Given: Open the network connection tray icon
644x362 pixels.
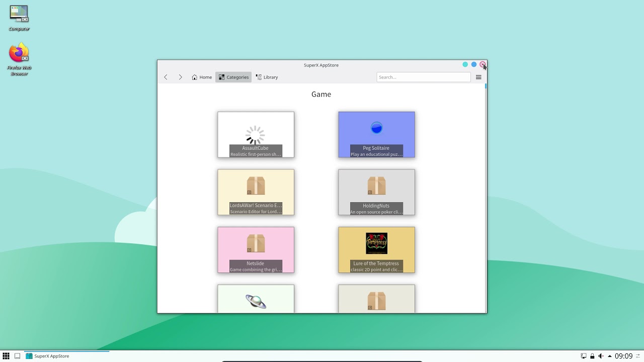Looking at the screenshot, I should pos(584,356).
